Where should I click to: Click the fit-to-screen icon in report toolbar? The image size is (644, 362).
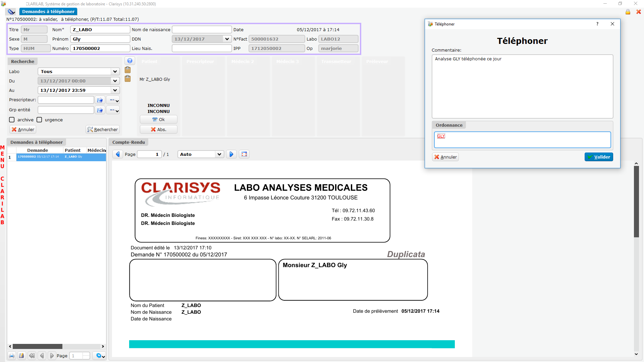244,154
